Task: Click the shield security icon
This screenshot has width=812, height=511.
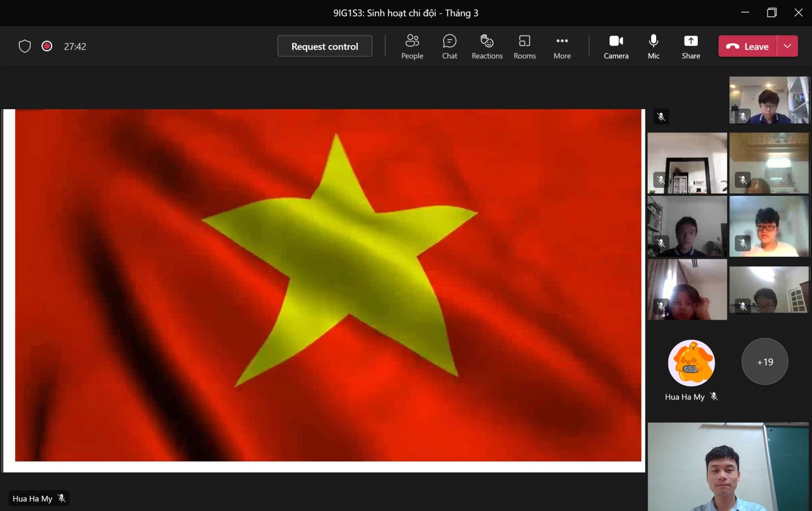Action: coord(25,46)
